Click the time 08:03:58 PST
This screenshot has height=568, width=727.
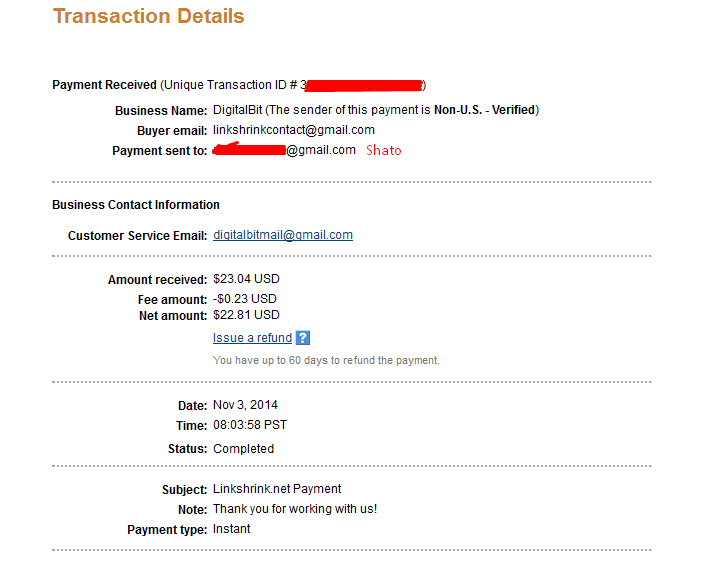(250, 425)
